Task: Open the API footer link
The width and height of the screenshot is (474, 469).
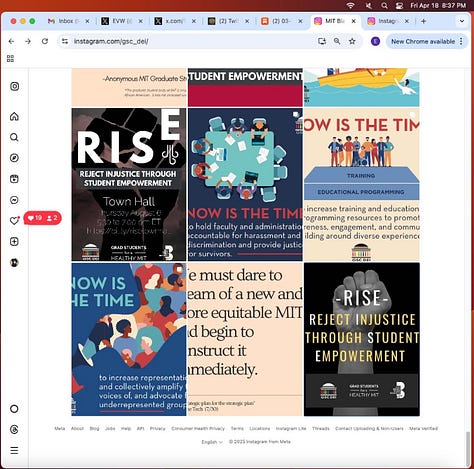Action: coord(140,429)
